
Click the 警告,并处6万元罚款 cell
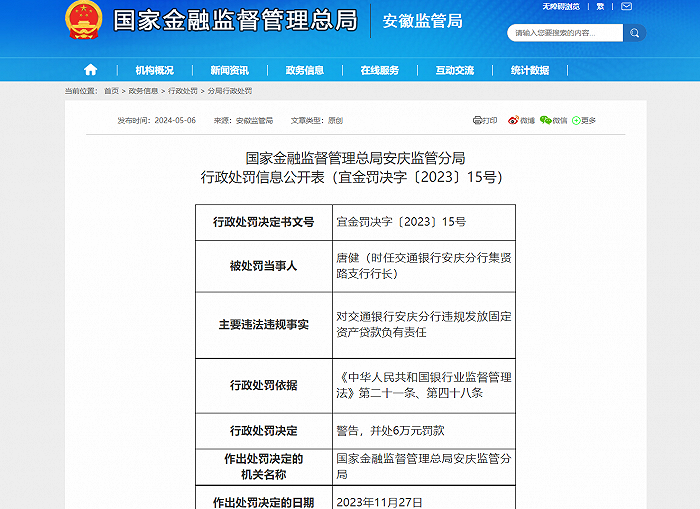(424, 431)
